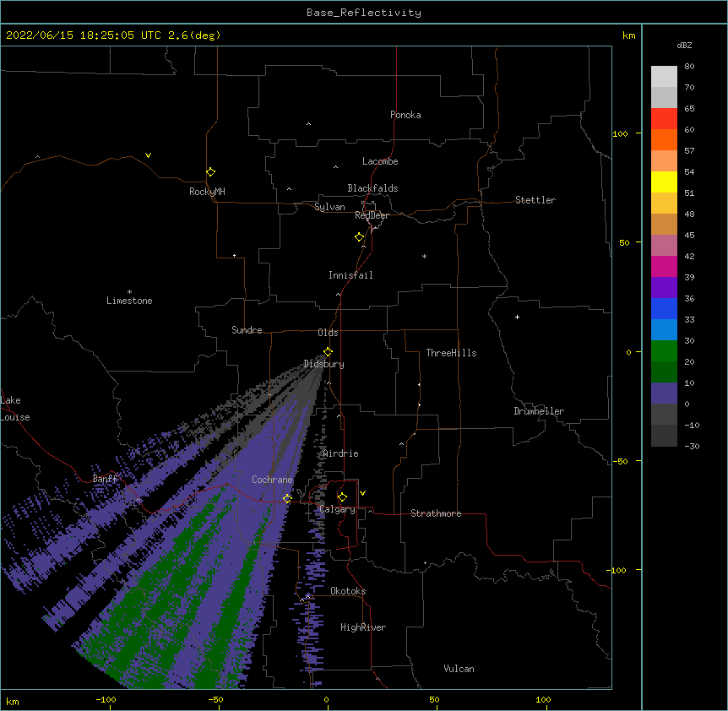
Task: Click the 20 dBZ green color swatch
Action: (664, 372)
